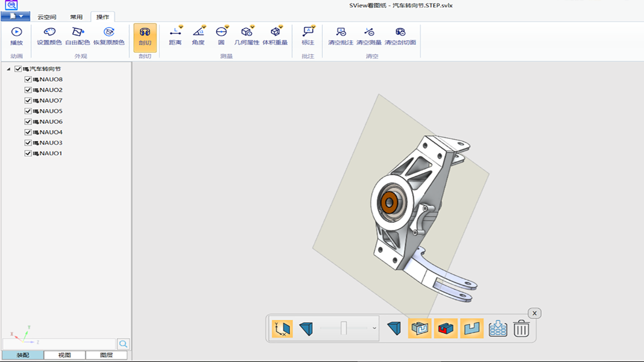Screen dimensions: 644x362
Task: Click the 播放 play animation button
Action: tap(17, 37)
